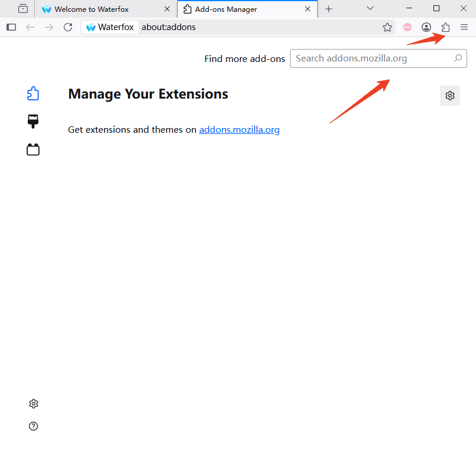Click the Manage Your Extensions heading
Image resolution: width=476 pixels, height=458 pixels.
pyautogui.click(x=148, y=94)
